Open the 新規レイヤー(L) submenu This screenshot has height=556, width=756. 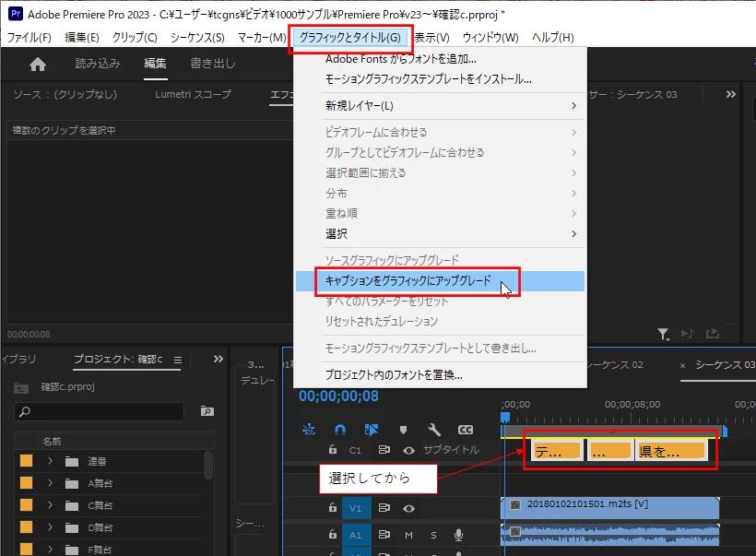click(440, 106)
